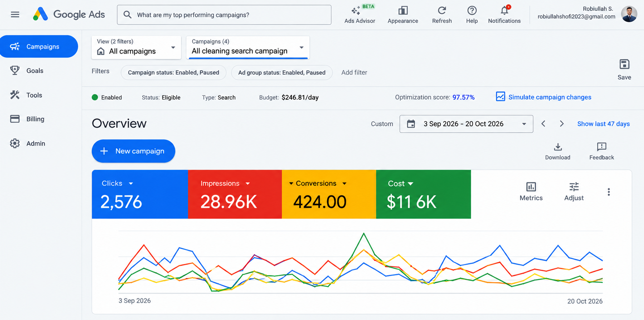644x320 pixels.
Task: Click the Google Ads logo
Action: point(69,14)
